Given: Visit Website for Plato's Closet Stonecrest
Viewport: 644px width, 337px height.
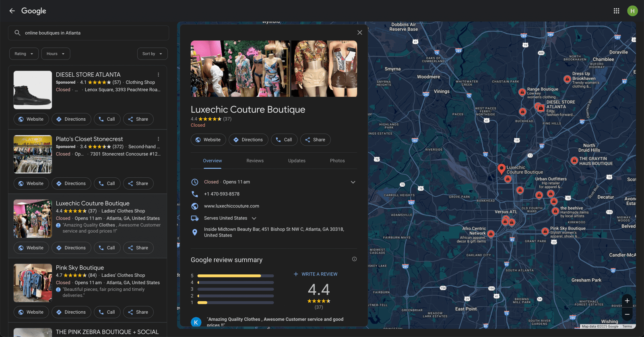Looking at the screenshot, I should click(x=31, y=184).
